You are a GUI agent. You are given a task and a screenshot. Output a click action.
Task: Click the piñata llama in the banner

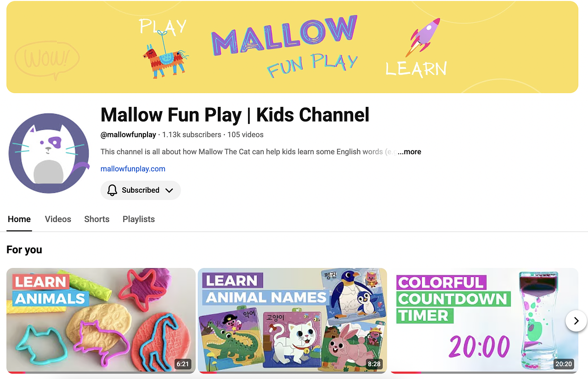(164, 59)
